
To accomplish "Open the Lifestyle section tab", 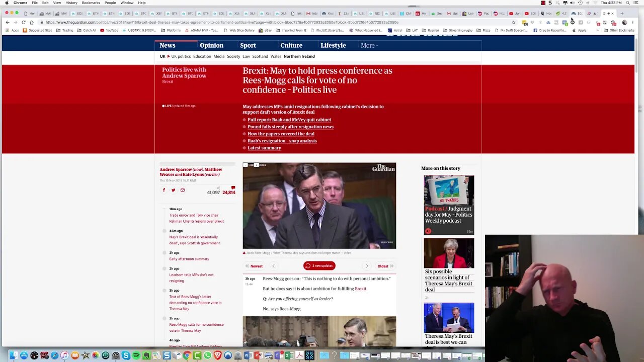I will (333, 45).
